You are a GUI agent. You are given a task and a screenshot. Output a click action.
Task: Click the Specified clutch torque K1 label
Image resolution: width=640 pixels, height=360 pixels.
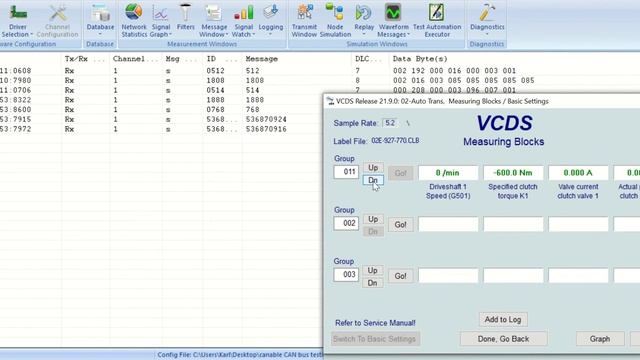coord(513,191)
